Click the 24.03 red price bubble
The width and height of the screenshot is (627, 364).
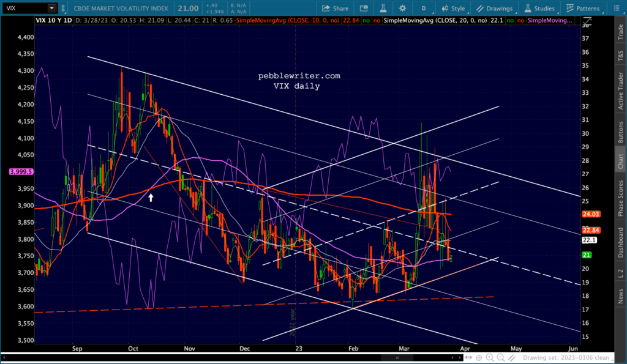(x=591, y=214)
